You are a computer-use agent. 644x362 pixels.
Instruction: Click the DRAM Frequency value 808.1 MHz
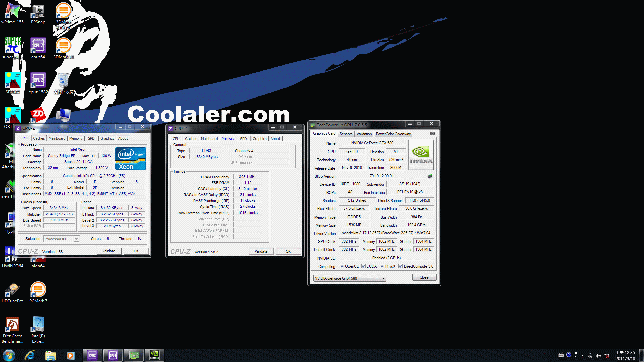pos(248,177)
